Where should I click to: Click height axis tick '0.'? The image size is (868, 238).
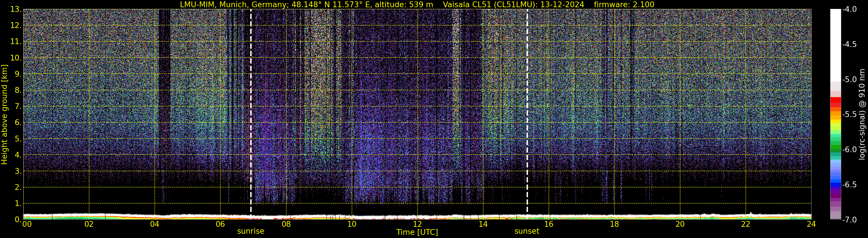tap(18, 220)
